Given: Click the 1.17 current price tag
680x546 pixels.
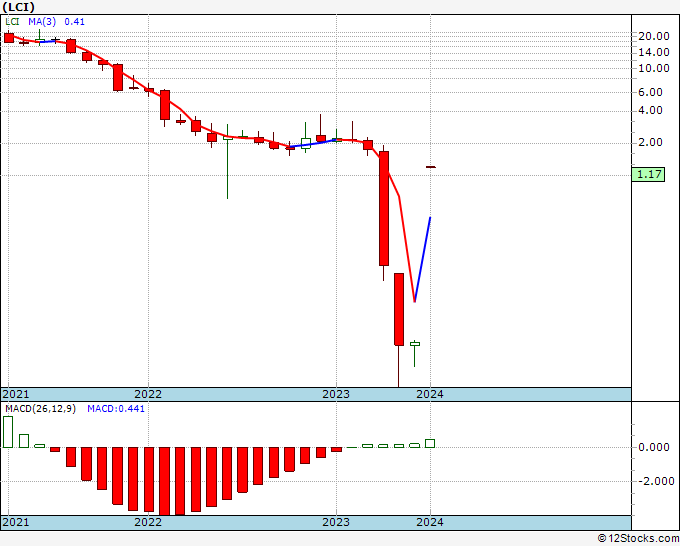Looking at the screenshot, I should coord(648,175).
